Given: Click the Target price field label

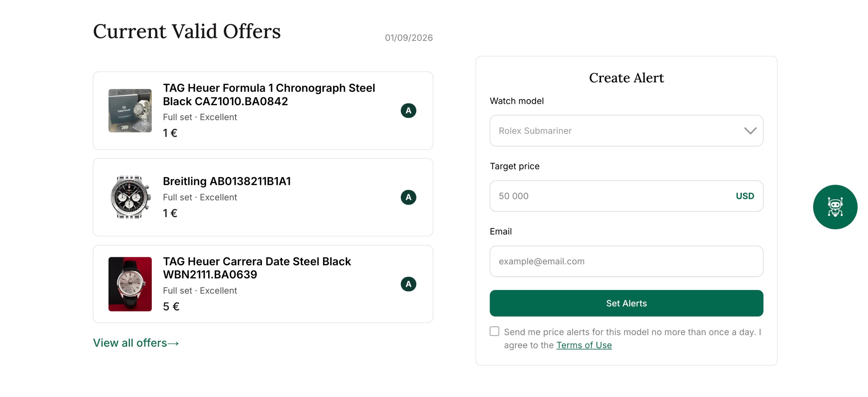Looking at the screenshot, I should pos(514,166).
